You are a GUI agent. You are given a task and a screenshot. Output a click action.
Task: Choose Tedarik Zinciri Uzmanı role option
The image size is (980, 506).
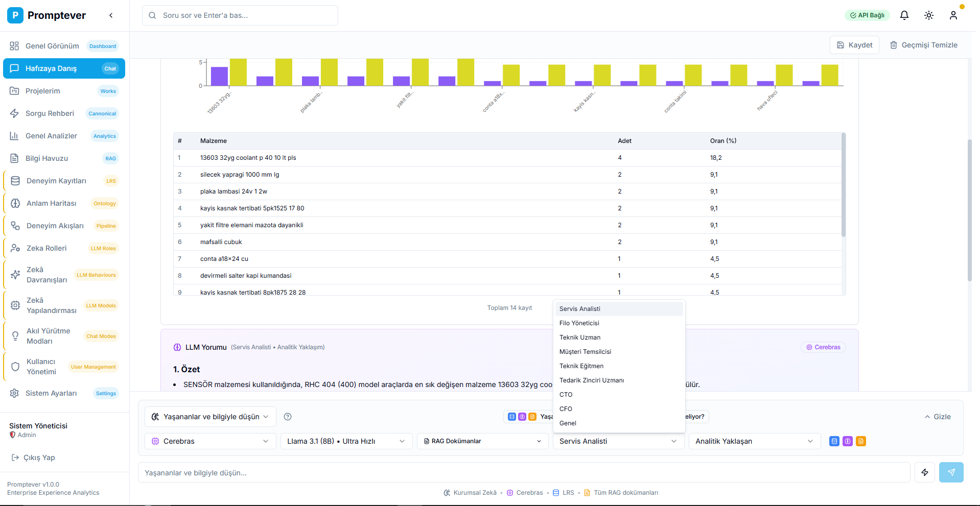coord(591,380)
